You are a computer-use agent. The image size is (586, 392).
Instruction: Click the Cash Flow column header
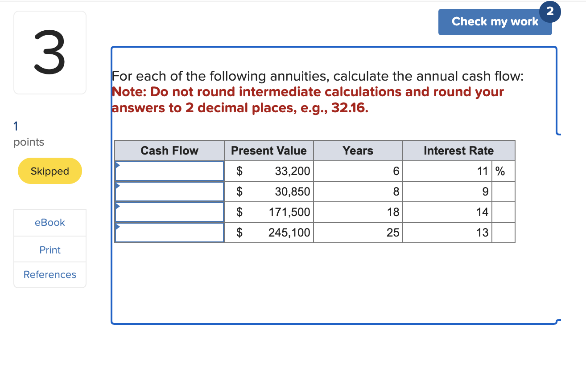click(x=169, y=151)
